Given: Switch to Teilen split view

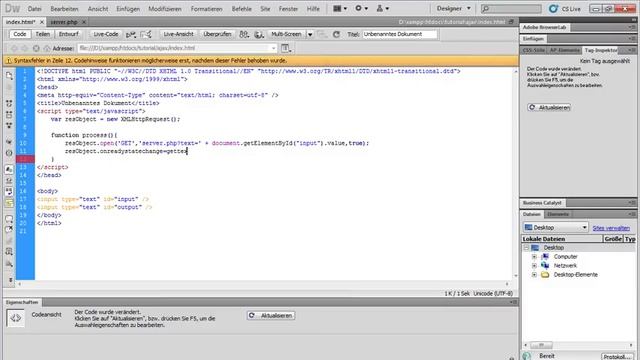Looking at the screenshot, I should click(x=42, y=34).
